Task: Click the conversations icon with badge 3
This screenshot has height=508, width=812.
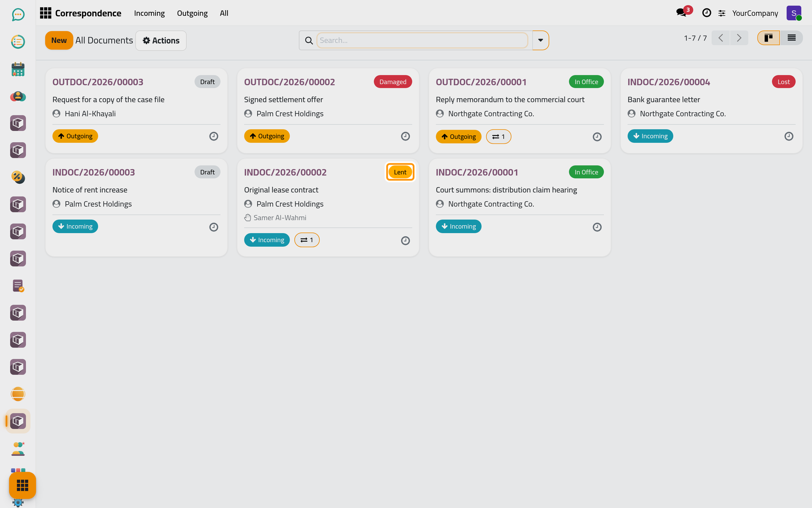Action: (x=681, y=13)
